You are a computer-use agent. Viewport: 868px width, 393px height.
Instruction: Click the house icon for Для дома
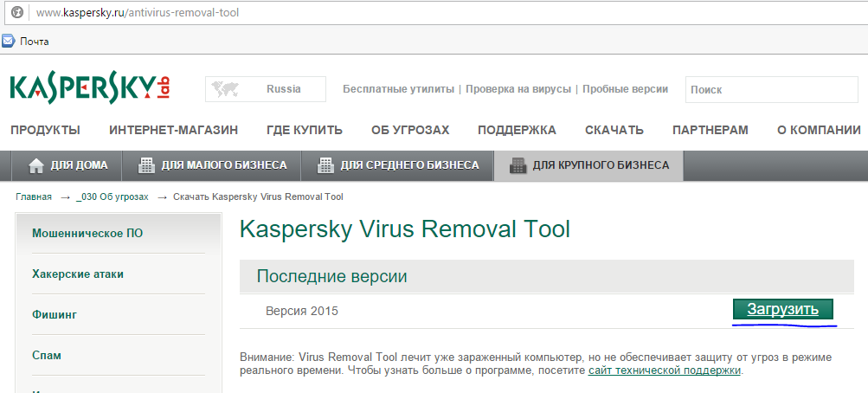pos(36,165)
